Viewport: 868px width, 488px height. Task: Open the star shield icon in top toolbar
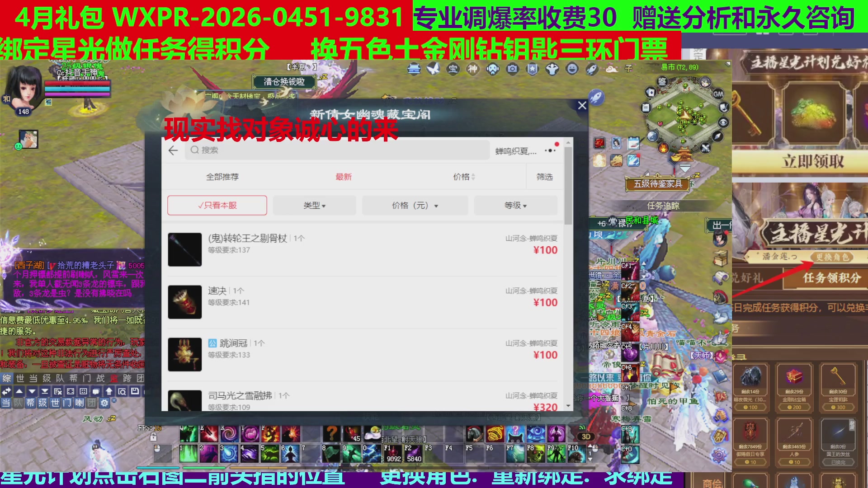tap(533, 69)
